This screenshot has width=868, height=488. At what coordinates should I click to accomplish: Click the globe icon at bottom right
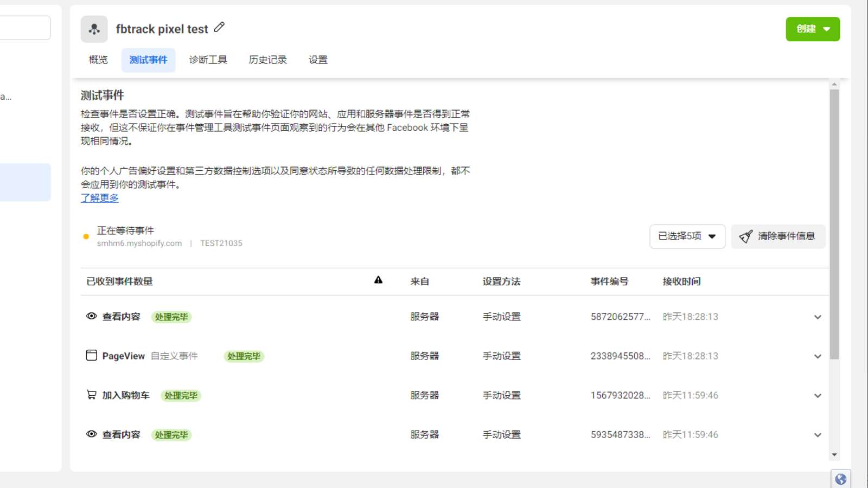point(840,479)
